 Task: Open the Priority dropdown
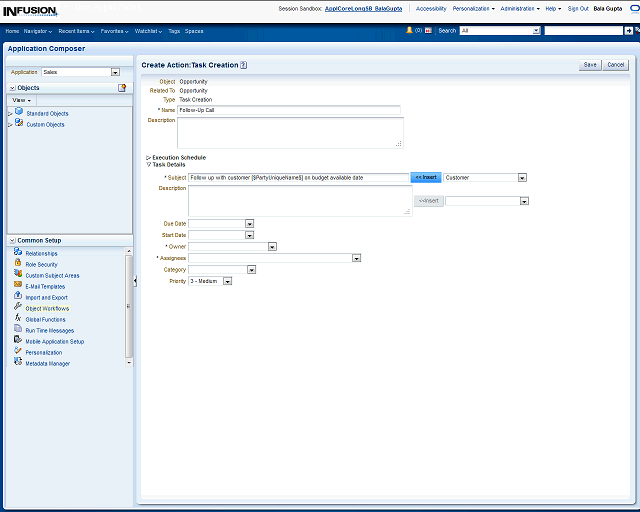click(x=228, y=281)
